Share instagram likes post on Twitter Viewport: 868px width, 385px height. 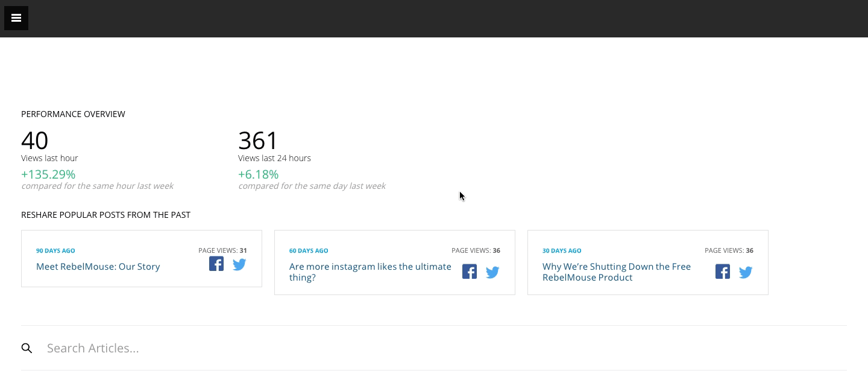492,272
